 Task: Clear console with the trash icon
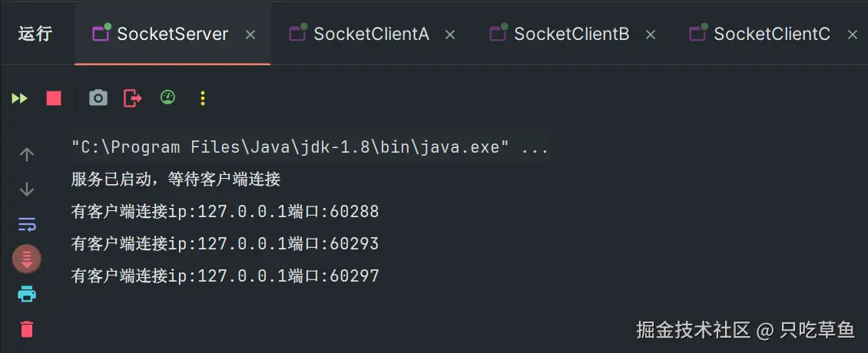tap(27, 329)
